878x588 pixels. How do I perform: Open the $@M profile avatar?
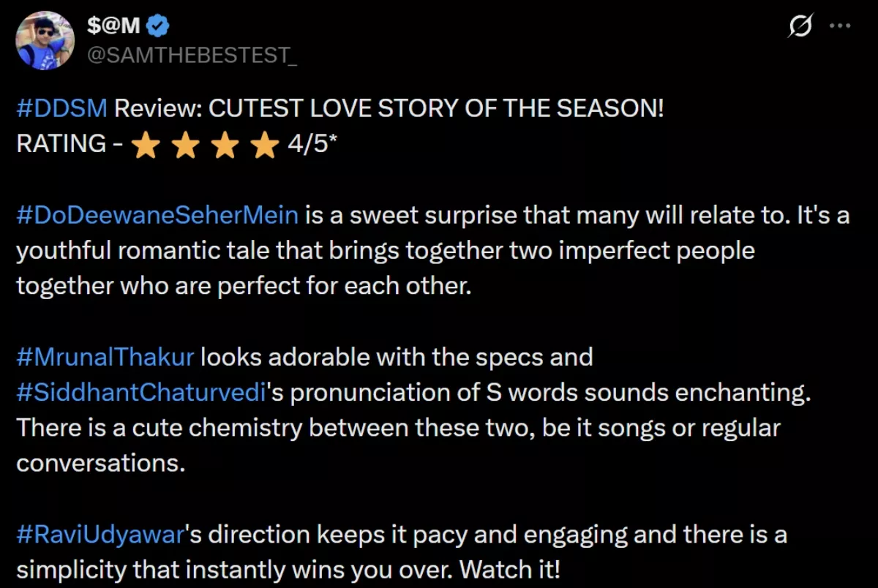click(43, 40)
